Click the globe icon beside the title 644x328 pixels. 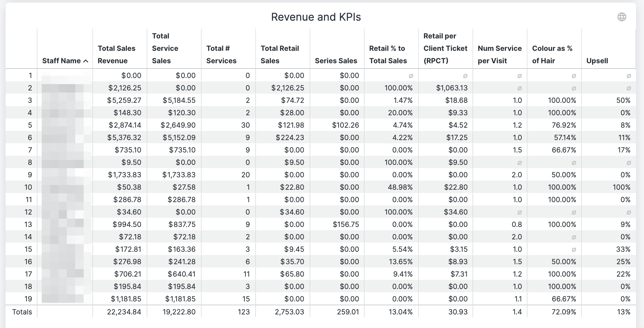[x=622, y=17]
